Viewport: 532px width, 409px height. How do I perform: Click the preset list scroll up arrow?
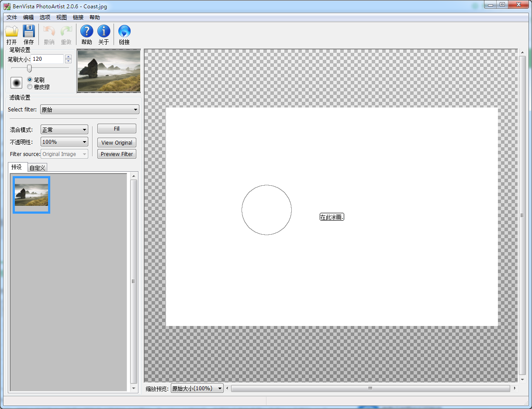click(x=134, y=176)
